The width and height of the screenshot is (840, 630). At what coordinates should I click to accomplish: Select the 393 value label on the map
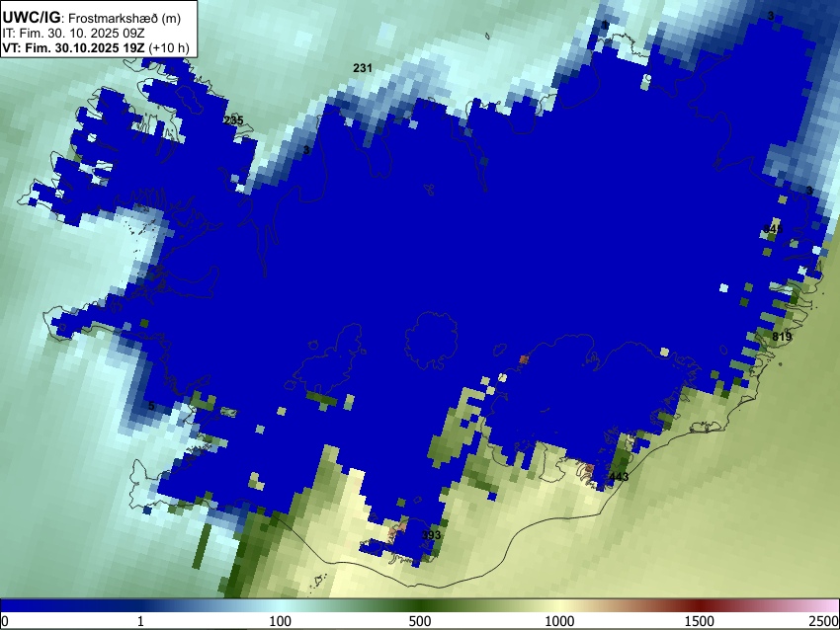tap(431, 535)
